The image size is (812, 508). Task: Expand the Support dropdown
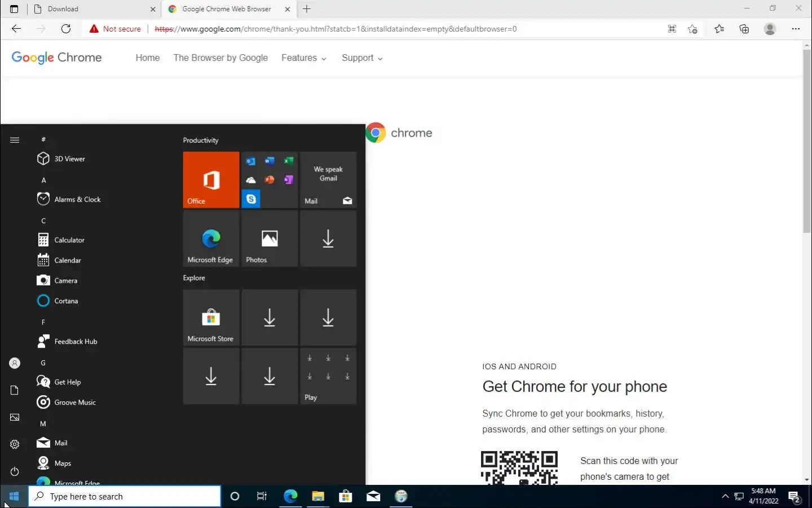click(362, 58)
